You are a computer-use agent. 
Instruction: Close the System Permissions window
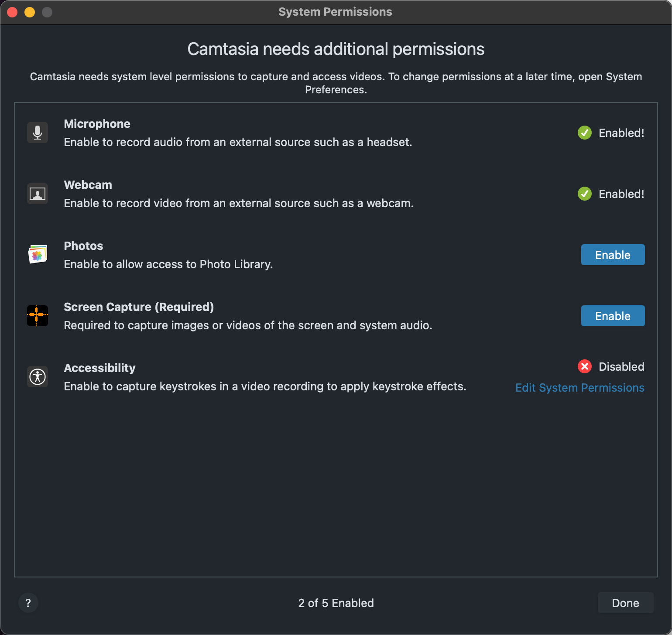(12, 12)
